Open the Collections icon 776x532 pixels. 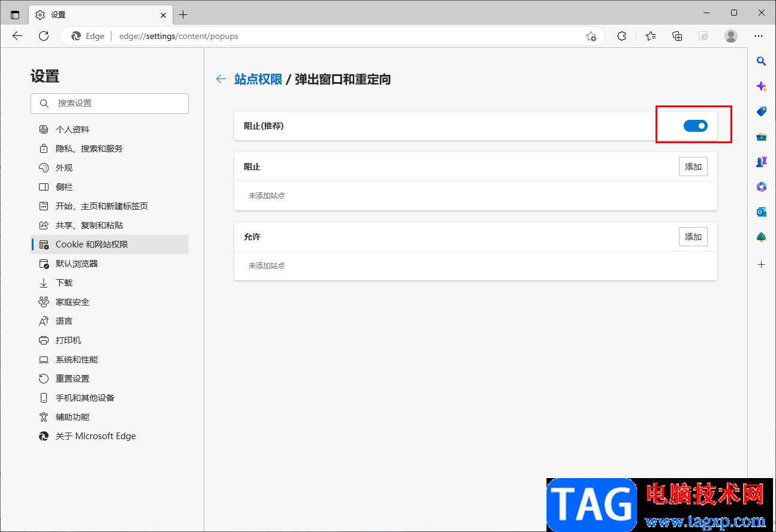677,36
